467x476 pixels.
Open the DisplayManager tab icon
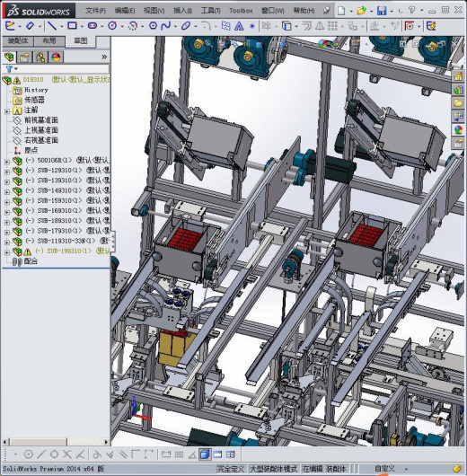[56, 57]
